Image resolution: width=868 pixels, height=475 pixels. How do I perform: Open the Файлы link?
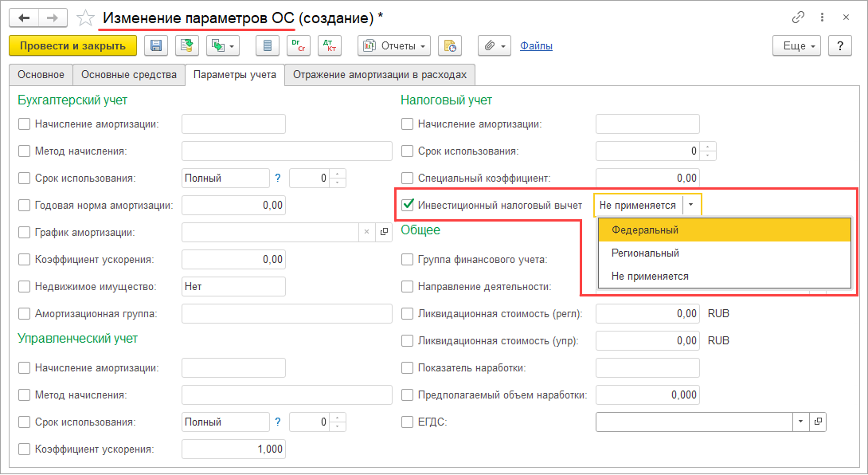pos(536,46)
